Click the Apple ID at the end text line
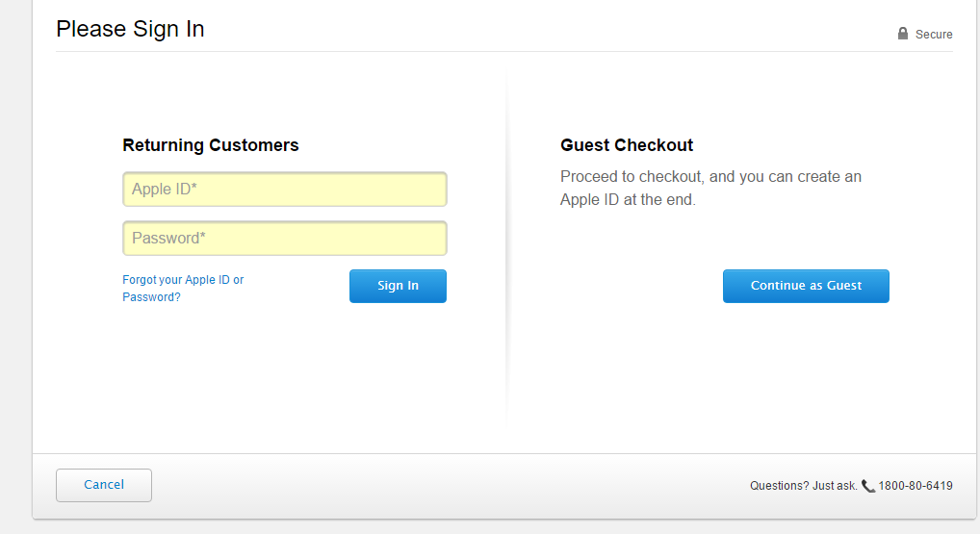The width and height of the screenshot is (980, 534). (x=628, y=200)
